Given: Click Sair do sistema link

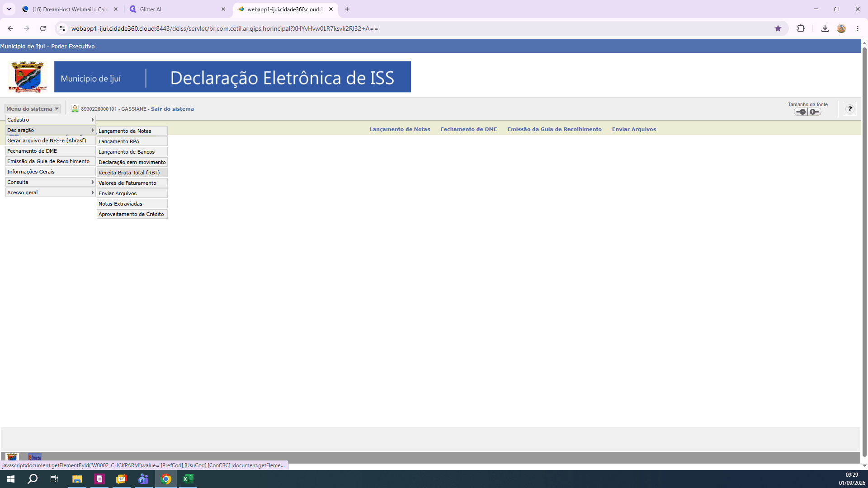Looking at the screenshot, I should tap(172, 109).
